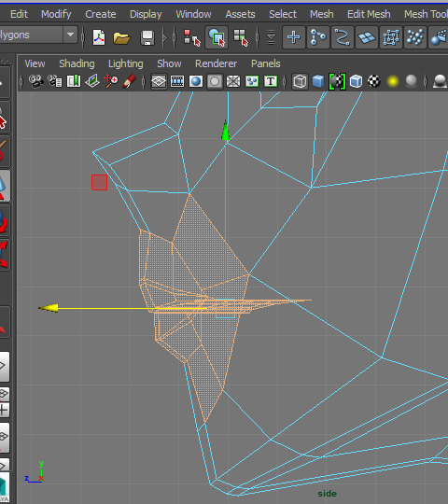
Task: Open the Window menu
Action: coord(193,14)
